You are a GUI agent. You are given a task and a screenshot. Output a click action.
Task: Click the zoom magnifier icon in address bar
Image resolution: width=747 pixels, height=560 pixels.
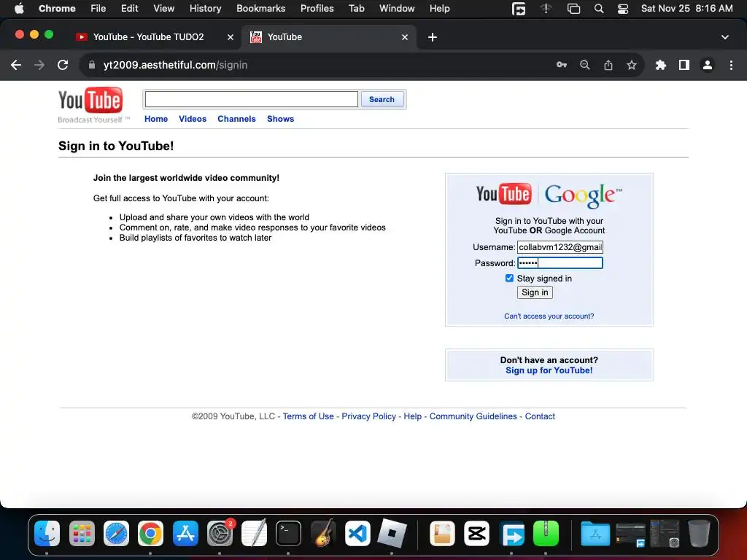pos(585,65)
